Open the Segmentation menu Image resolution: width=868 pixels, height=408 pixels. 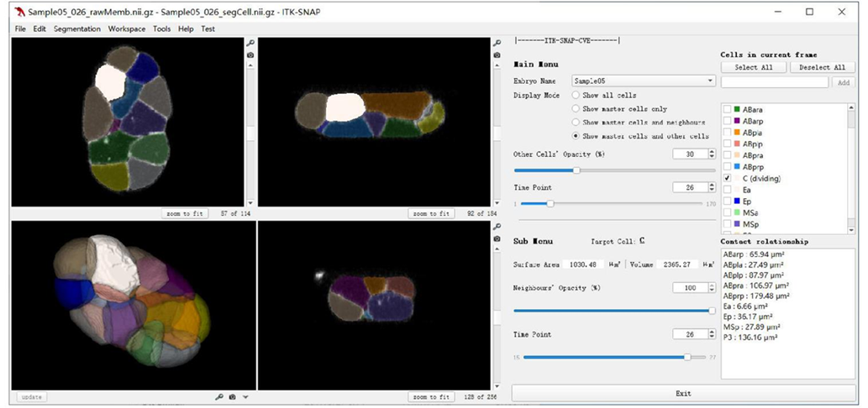[x=78, y=29]
